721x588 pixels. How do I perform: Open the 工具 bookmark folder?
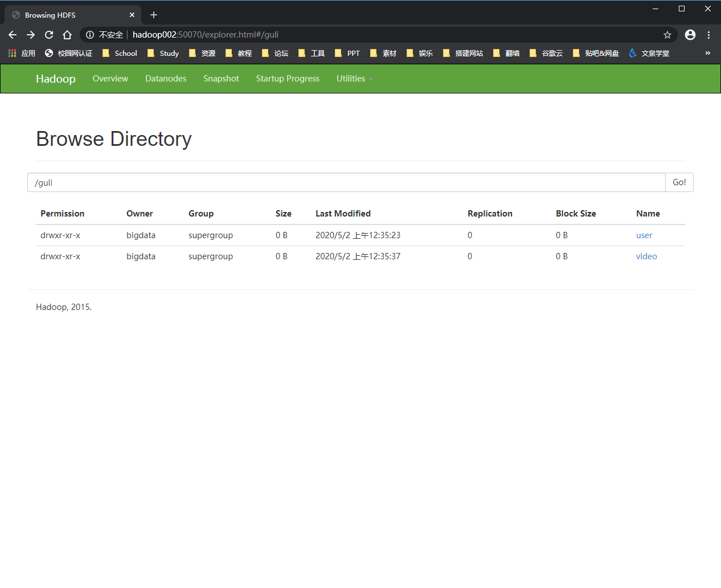(x=312, y=53)
